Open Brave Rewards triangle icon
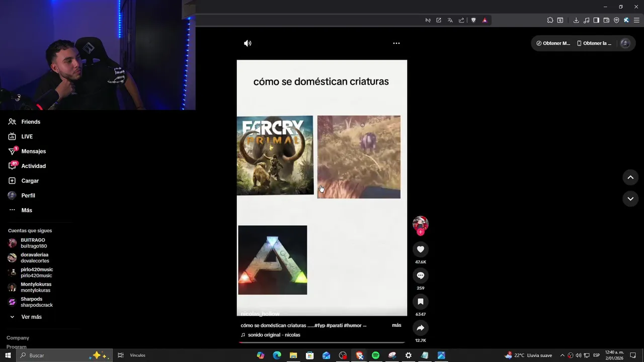Viewport: 644px width, 362px height. (485, 20)
